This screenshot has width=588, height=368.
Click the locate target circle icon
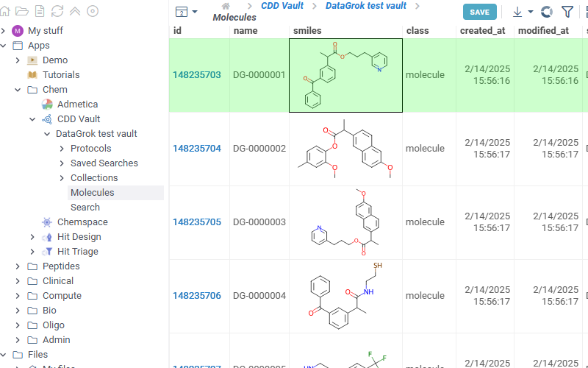pos(93,11)
